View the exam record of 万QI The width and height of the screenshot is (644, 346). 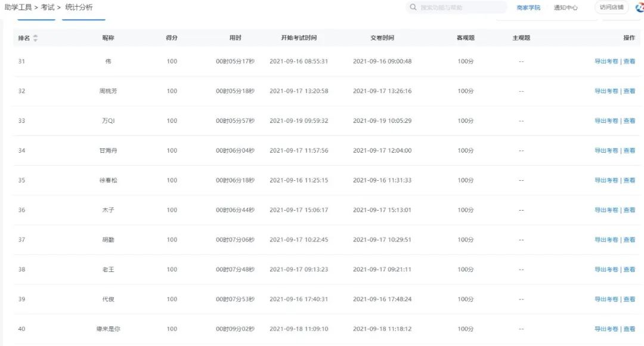coord(629,121)
